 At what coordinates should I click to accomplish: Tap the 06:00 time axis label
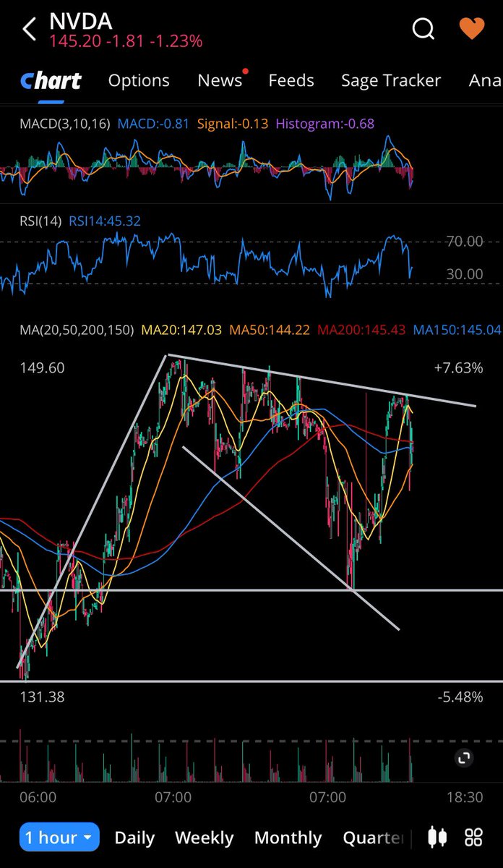click(x=38, y=797)
